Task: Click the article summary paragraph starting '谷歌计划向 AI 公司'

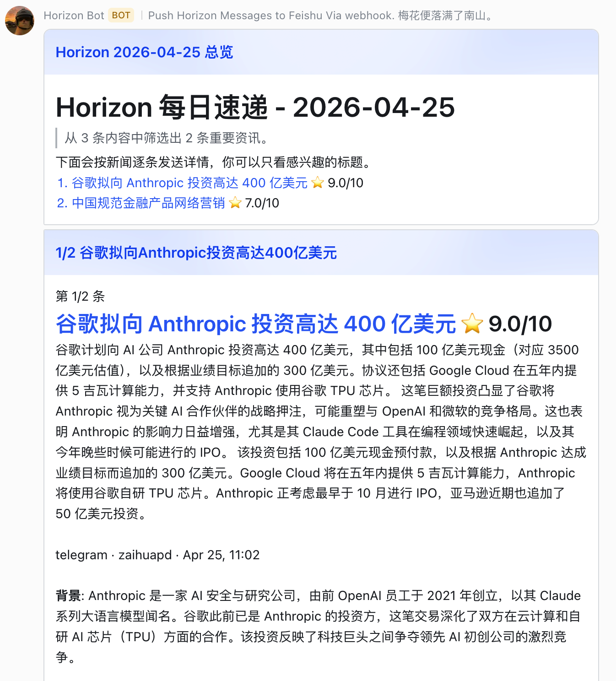Action: coord(321,432)
